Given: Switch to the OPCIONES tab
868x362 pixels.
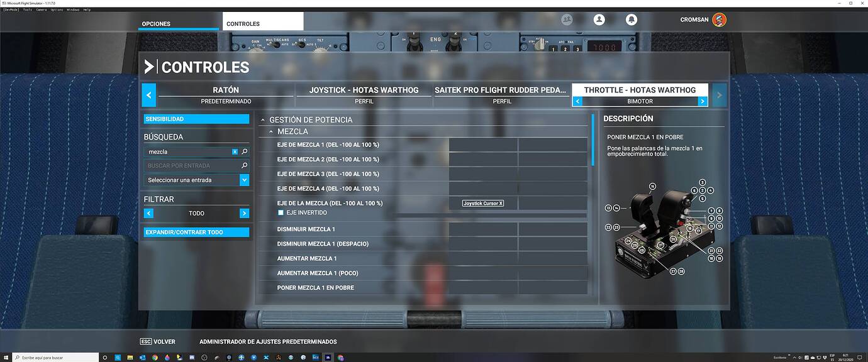Looking at the screenshot, I should point(157,23).
